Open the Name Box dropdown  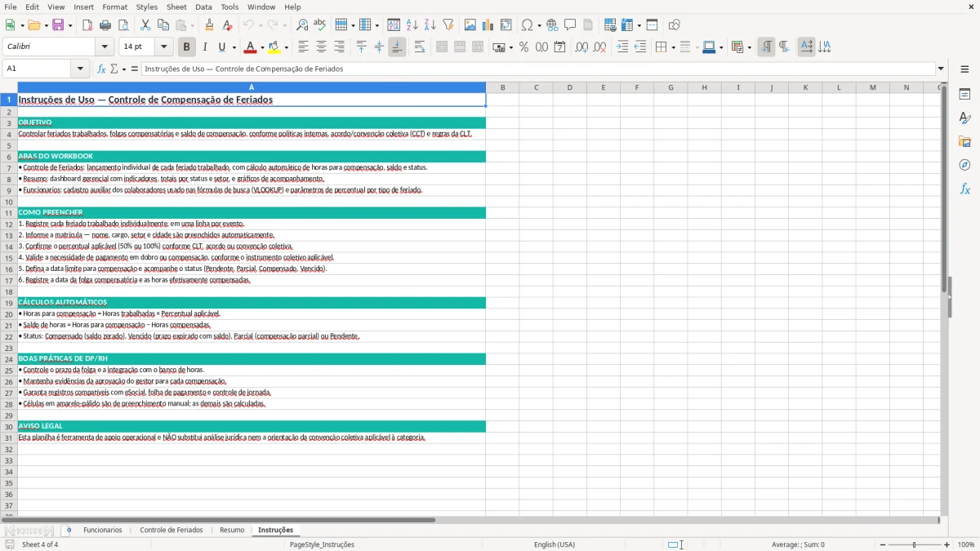[x=80, y=69]
